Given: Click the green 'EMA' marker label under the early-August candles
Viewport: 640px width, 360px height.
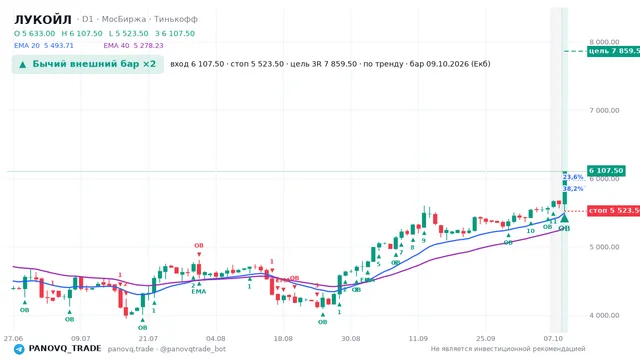Looking at the screenshot, I should 199,291.
